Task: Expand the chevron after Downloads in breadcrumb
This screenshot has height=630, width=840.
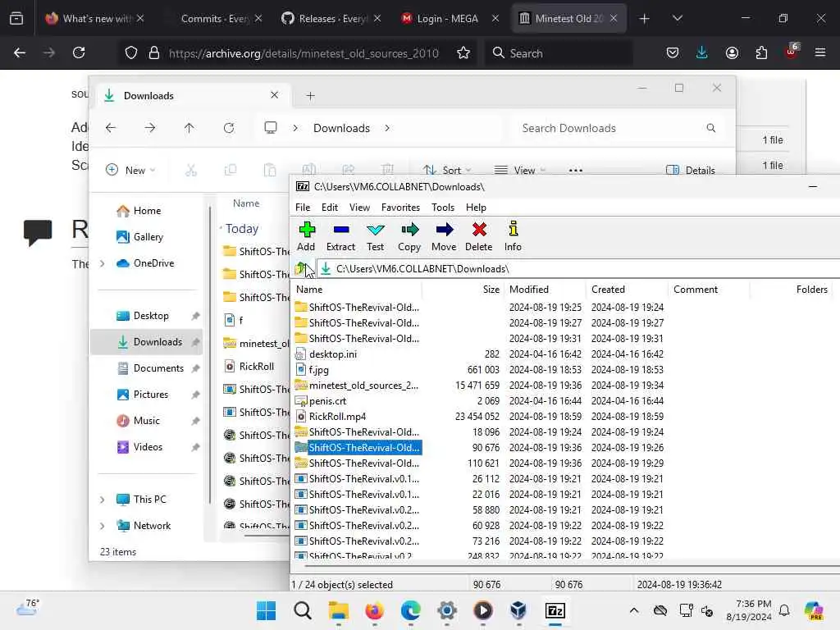Action: (x=387, y=128)
